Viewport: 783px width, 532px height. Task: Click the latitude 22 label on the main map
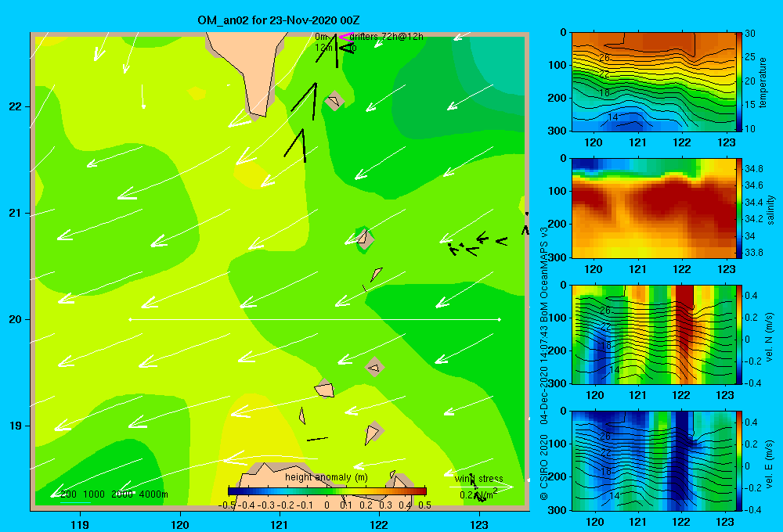pos(16,106)
